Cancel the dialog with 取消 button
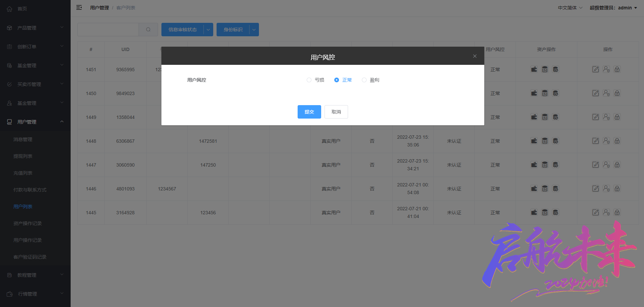This screenshot has width=644, height=307. point(336,112)
